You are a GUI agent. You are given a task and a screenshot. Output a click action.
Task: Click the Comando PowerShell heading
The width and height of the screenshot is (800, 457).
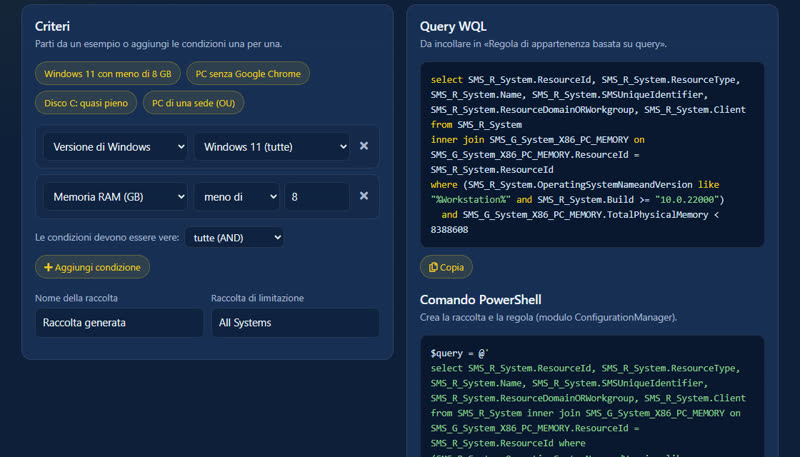click(481, 300)
